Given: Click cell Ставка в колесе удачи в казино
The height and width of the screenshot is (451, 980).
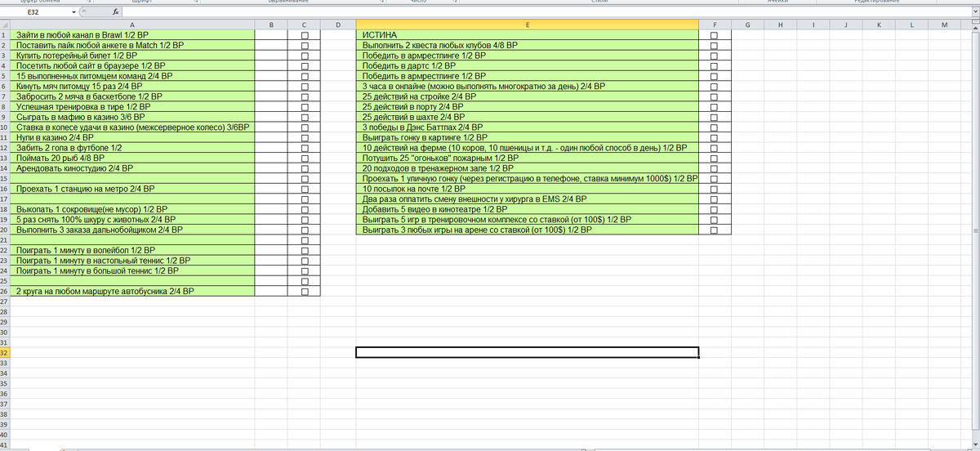Looking at the screenshot, I should click(132, 127).
